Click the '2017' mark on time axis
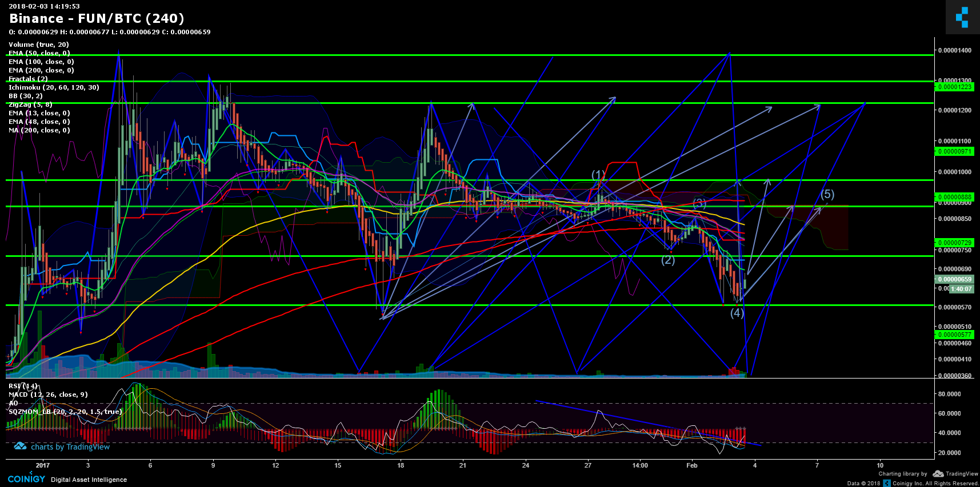This screenshot has height=487, width=980. (43, 465)
